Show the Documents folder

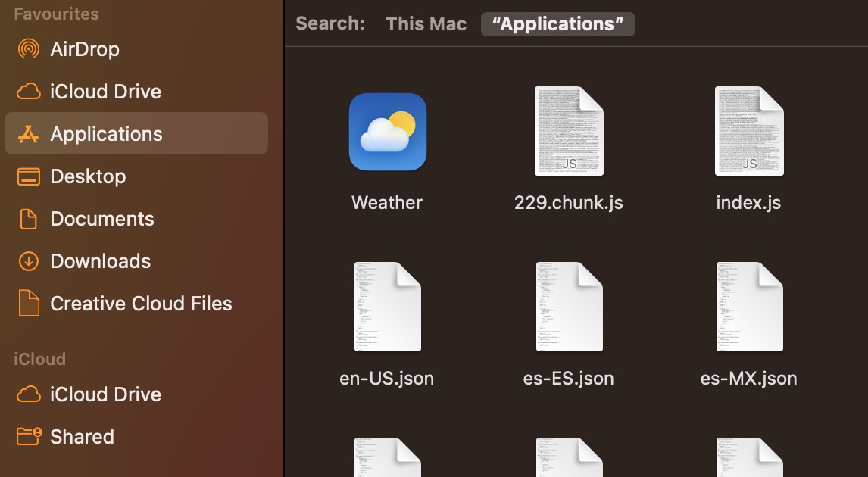coord(101,219)
